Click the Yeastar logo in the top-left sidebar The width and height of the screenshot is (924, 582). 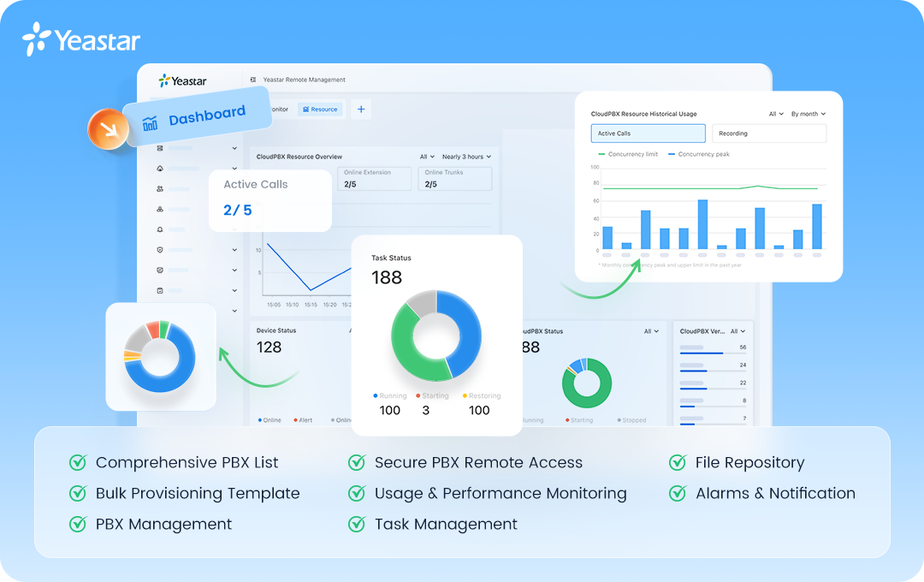coord(184,80)
